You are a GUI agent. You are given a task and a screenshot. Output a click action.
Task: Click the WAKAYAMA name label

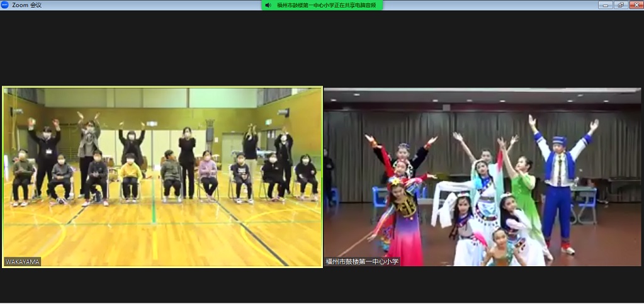(x=22, y=261)
